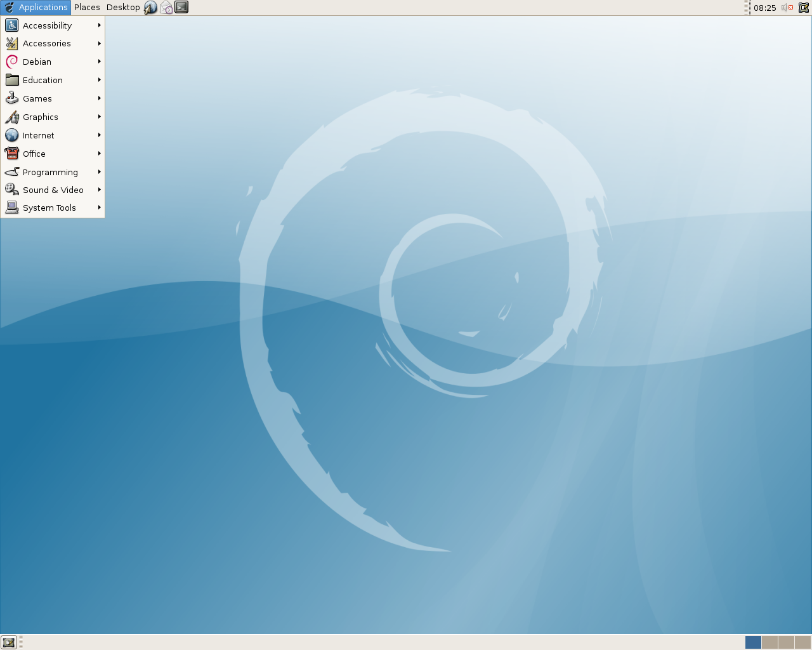Click the 08:25 clock applet

coord(764,8)
